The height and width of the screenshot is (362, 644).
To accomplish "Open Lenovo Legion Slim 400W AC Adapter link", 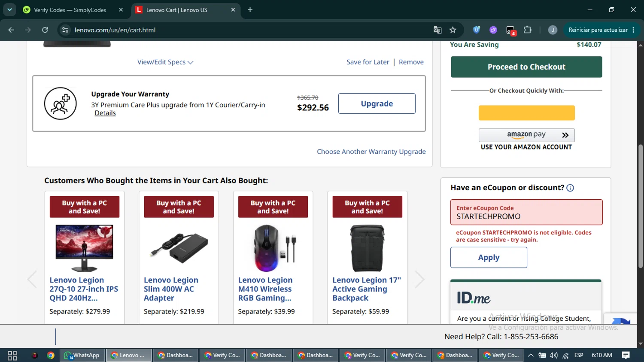I will click(171, 289).
